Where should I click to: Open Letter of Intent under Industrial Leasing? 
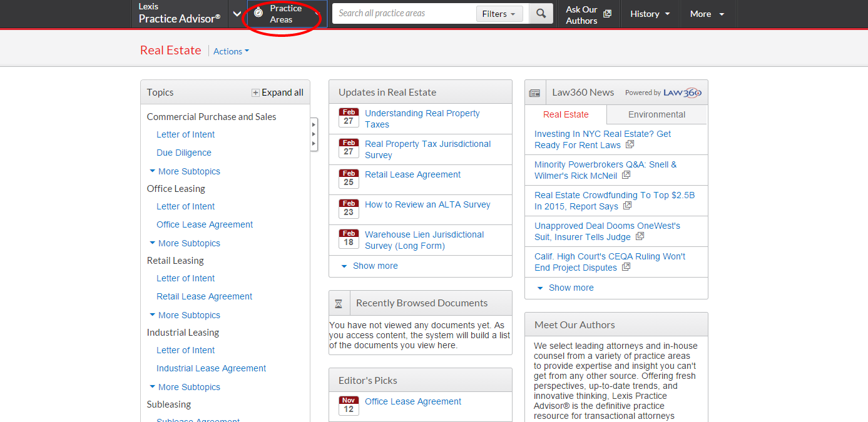tap(185, 350)
